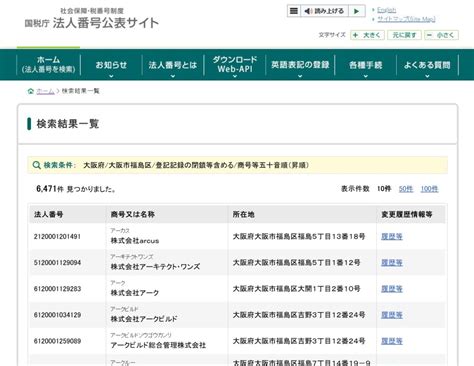Image resolution: width=474 pixels, height=366 pixels.
Task: Open the サイトマップ (Site Map) link
Action: pyautogui.click(x=406, y=19)
